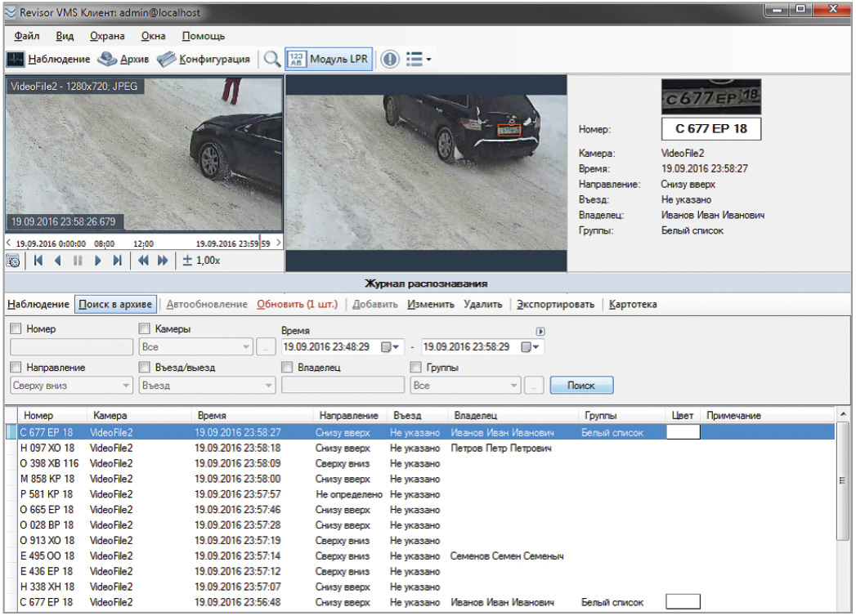The width and height of the screenshot is (856, 616).
Task: Click the red position marker on the timeline
Action: coord(260,243)
